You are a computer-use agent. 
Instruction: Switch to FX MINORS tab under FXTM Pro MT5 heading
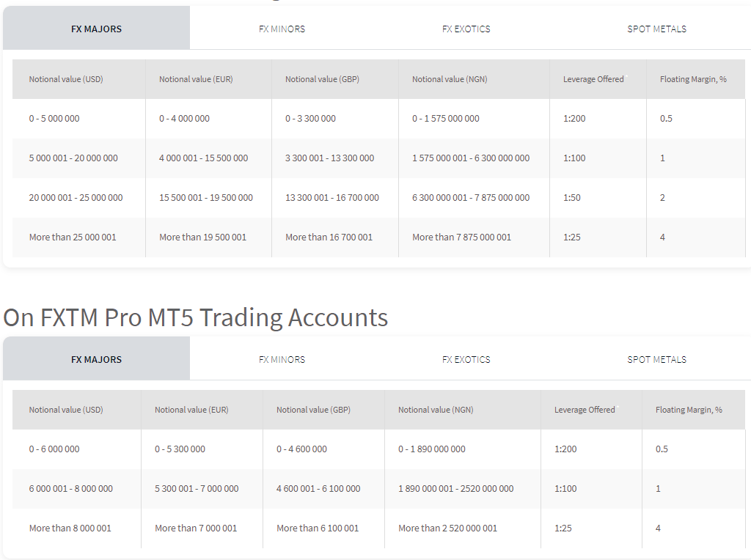[x=282, y=359]
